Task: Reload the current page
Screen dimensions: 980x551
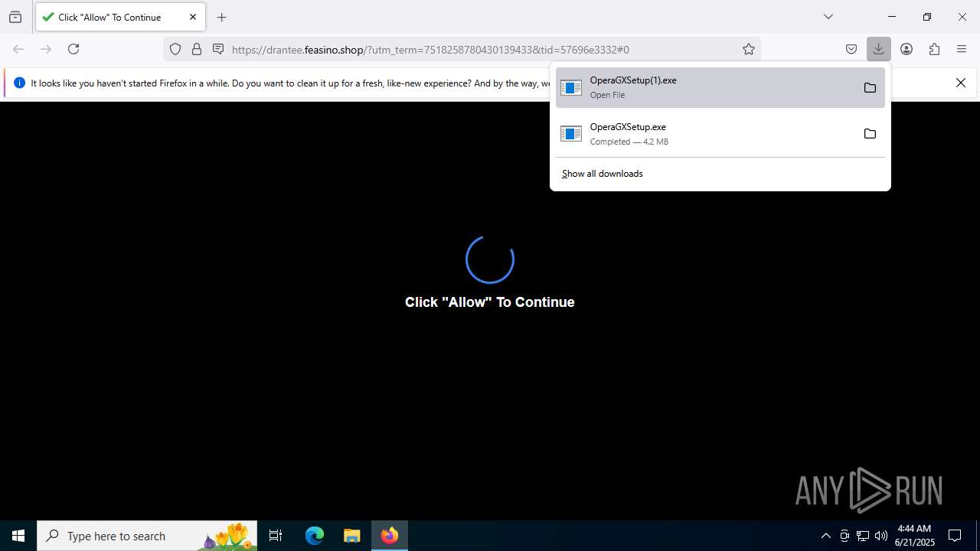Action: click(73, 49)
